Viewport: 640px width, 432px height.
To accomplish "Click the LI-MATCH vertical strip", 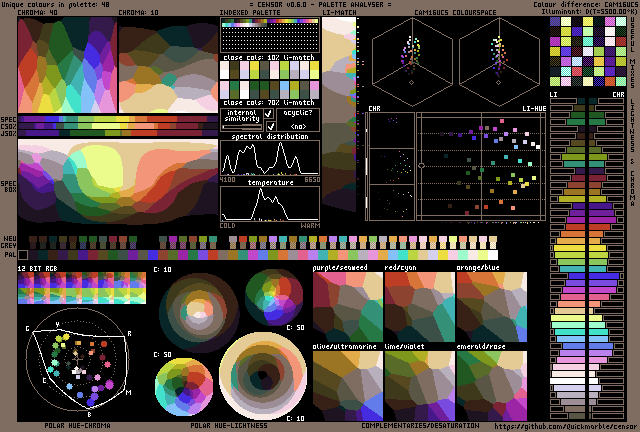I will click(x=339, y=114).
